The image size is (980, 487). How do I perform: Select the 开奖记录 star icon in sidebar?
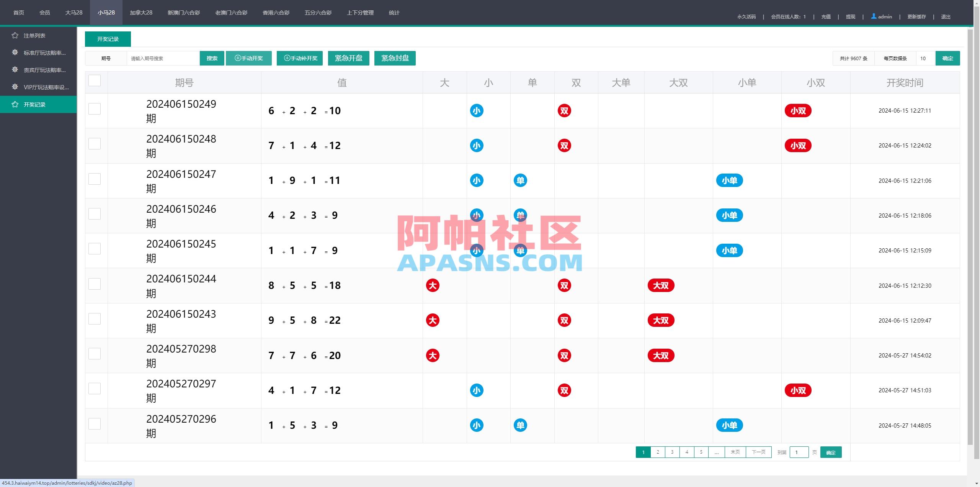(x=15, y=104)
